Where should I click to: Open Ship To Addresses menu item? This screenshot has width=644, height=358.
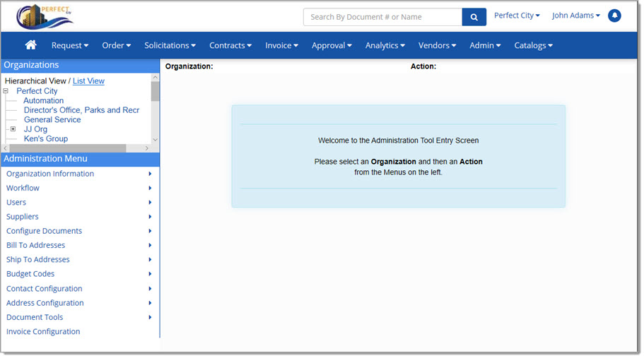[x=37, y=260]
